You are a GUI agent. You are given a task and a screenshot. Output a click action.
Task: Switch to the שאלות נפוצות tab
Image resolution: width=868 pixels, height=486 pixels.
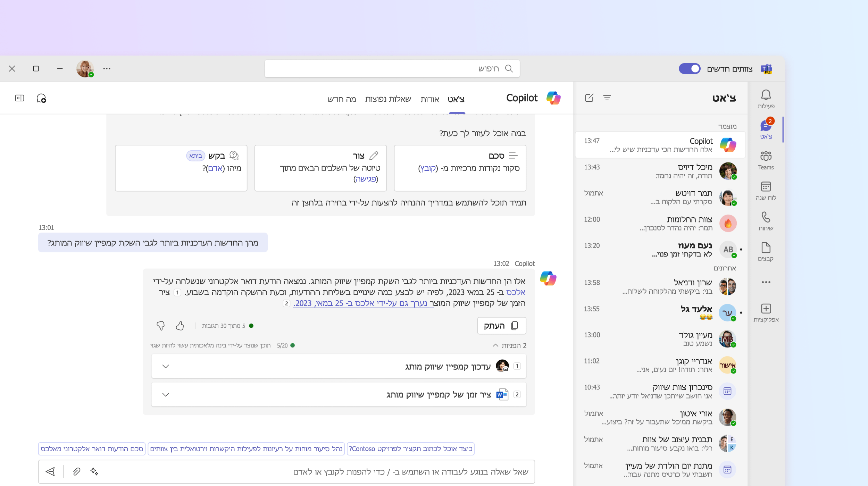click(388, 99)
